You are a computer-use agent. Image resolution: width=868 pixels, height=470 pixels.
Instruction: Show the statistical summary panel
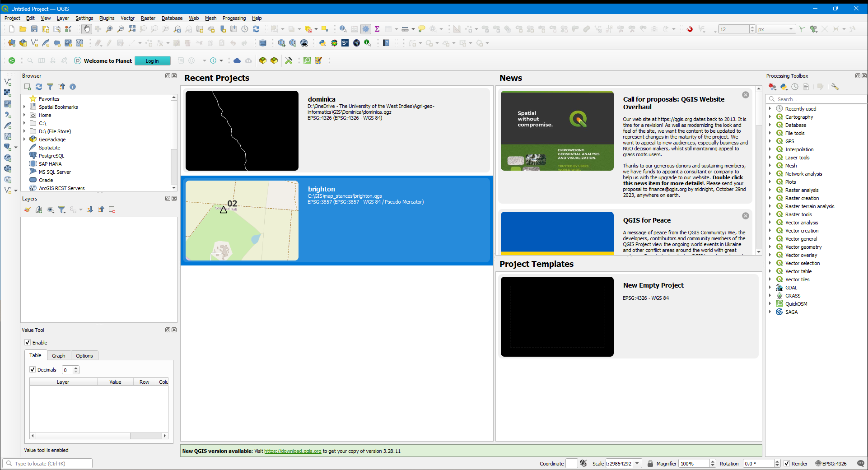[377, 28]
